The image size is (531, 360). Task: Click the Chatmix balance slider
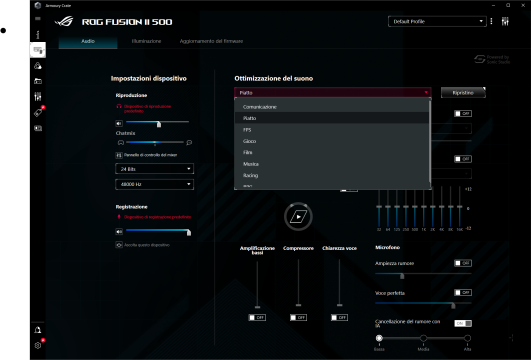155,143
